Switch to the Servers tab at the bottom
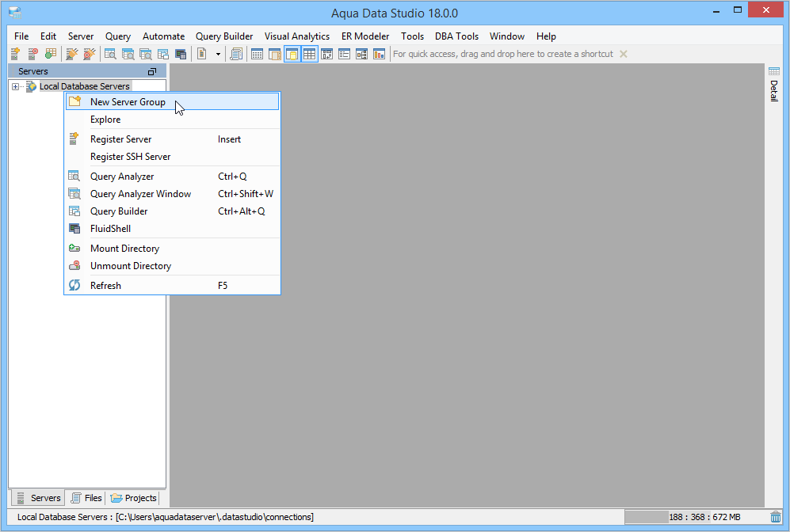 [39, 498]
